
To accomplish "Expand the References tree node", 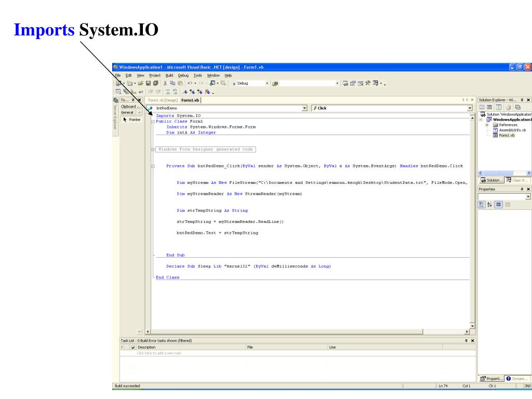I will click(487, 125).
